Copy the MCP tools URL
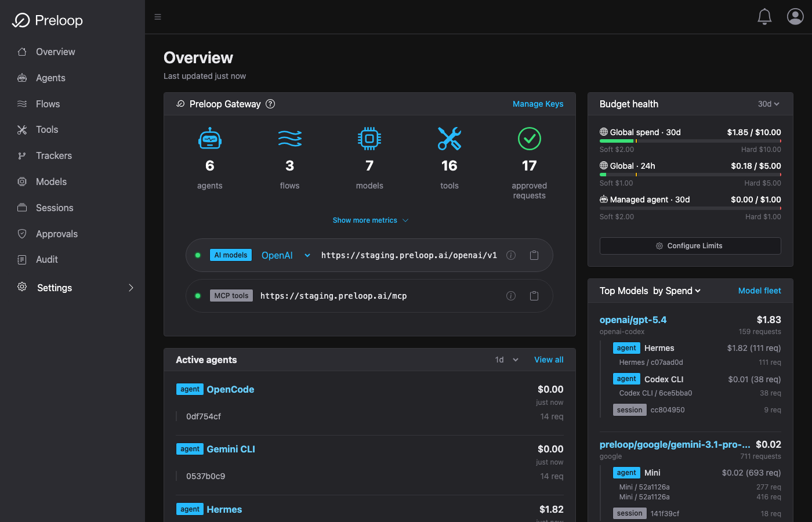 tap(534, 296)
